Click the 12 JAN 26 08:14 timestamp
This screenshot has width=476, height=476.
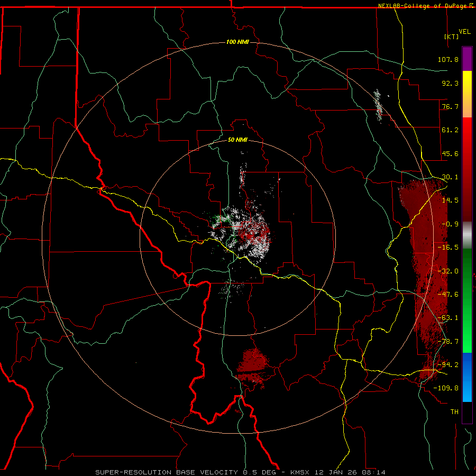[x=350, y=472]
